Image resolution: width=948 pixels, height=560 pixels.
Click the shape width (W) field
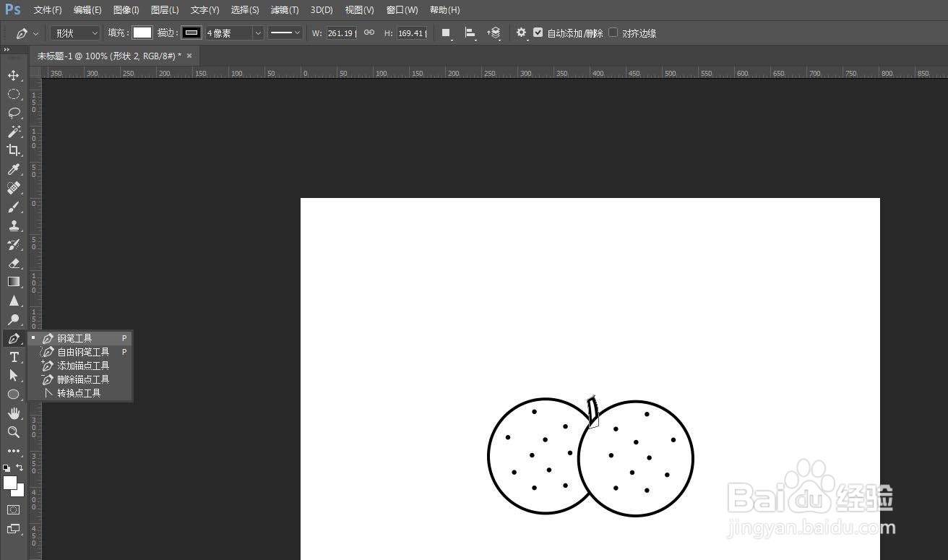point(342,33)
